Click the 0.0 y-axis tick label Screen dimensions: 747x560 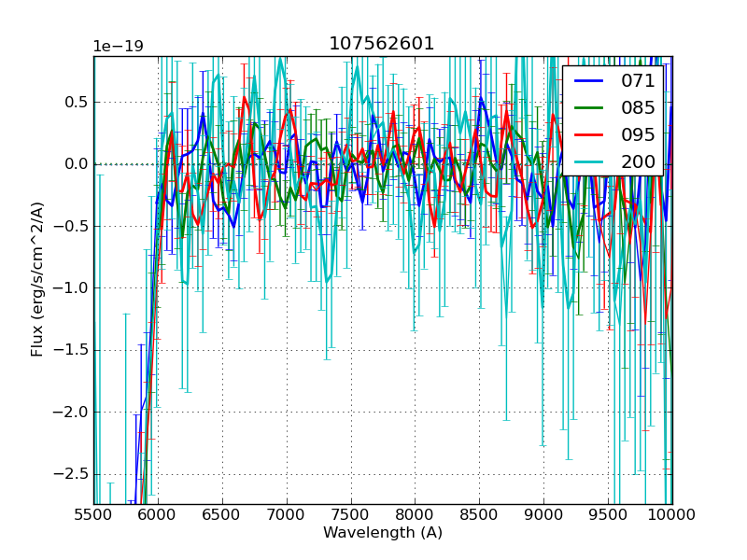(75, 164)
